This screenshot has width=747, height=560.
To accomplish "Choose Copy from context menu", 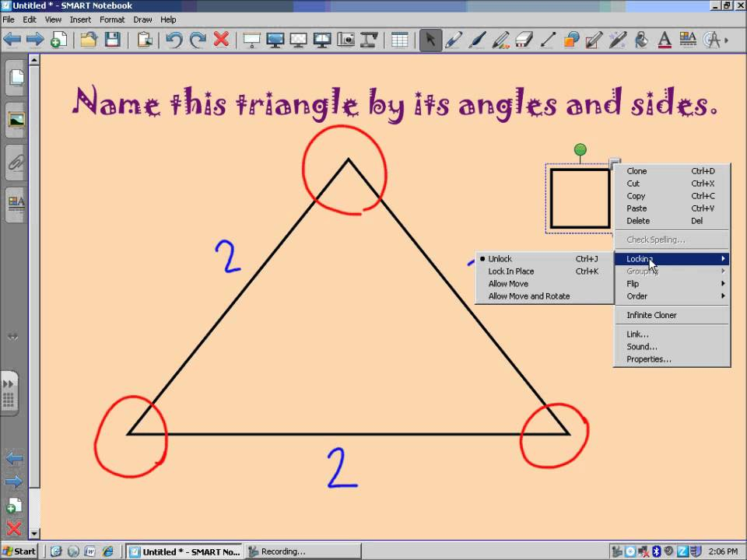I will point(672,196).
